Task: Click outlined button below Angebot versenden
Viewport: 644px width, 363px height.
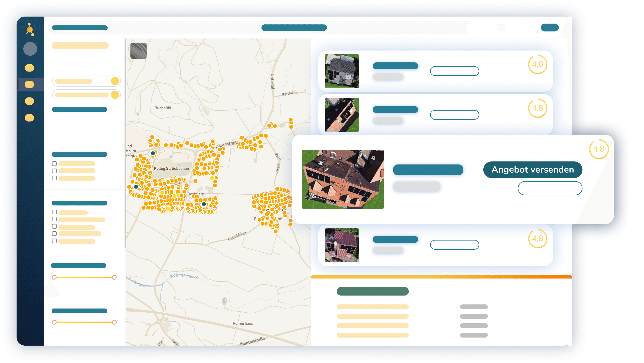Action: click(550, 188)
